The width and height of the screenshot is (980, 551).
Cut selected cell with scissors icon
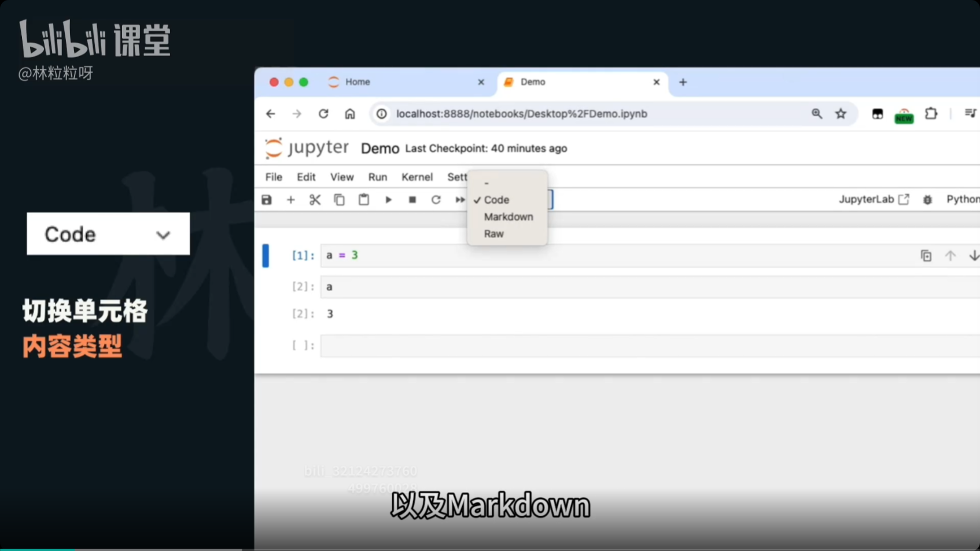(x=315, y=200)
